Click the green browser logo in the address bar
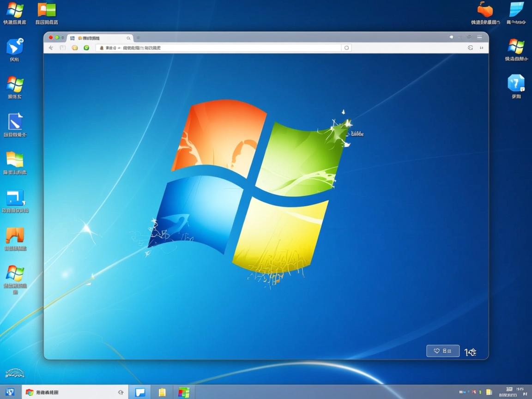Screen dimensions: 532x399 (x=86, y=48)
